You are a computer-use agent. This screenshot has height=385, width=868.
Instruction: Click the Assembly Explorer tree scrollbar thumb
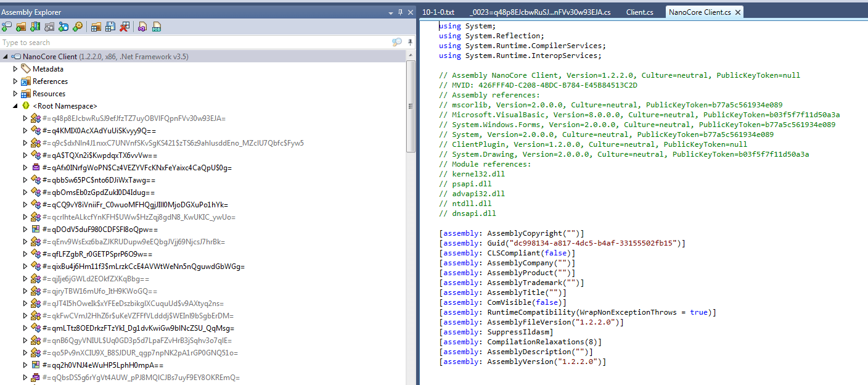click(x=411, y=107)
